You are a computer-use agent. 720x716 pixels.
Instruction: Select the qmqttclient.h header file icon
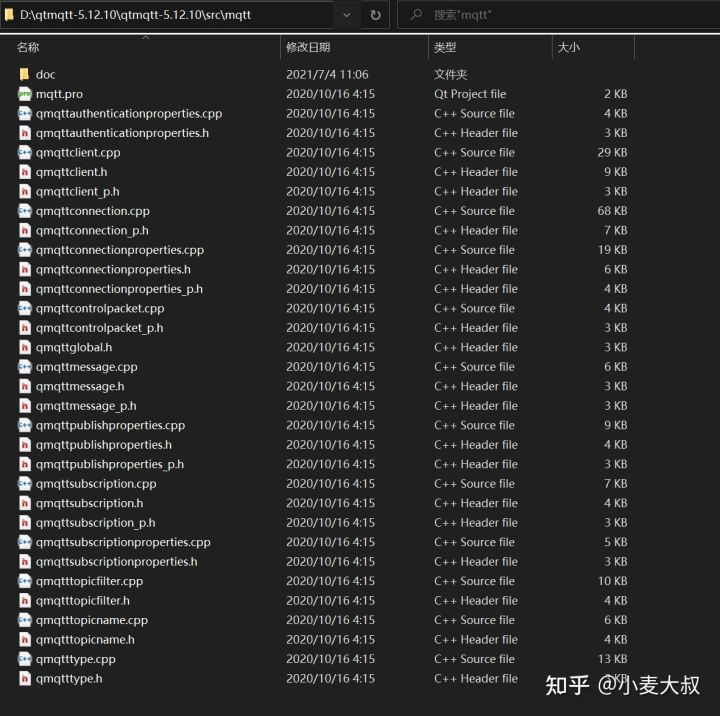(x=24, y=172)
